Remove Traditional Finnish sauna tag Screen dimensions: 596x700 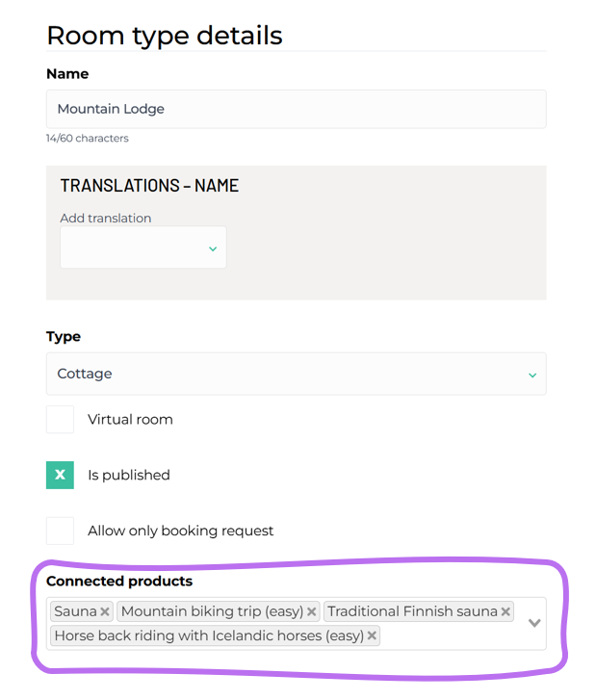[x=505, y=612]
